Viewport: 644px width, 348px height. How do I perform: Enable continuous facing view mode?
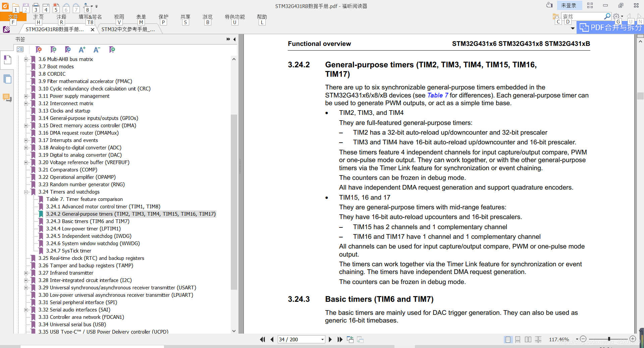(x=538, y=339)
